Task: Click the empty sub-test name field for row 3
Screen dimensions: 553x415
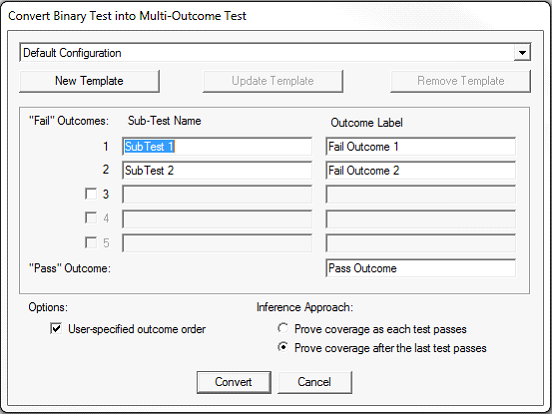Action: [217, 195]
